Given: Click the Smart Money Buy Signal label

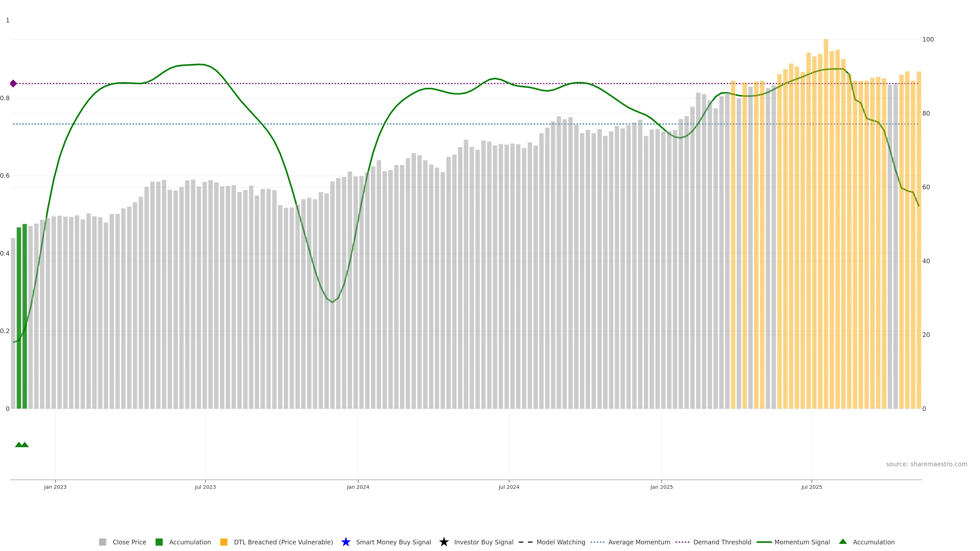Looking at the screenshot, I should tap(393, 542).
